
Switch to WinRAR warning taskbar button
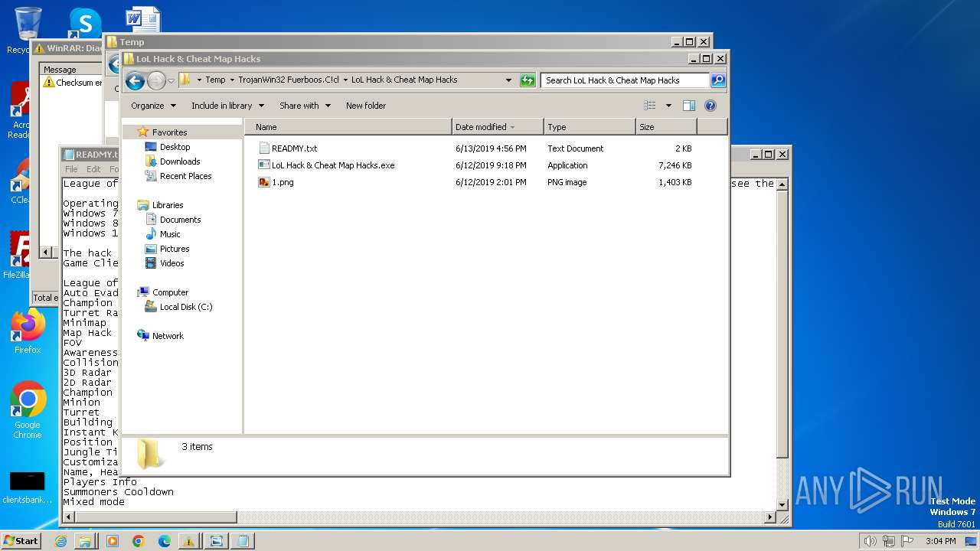tap(190, 541)
